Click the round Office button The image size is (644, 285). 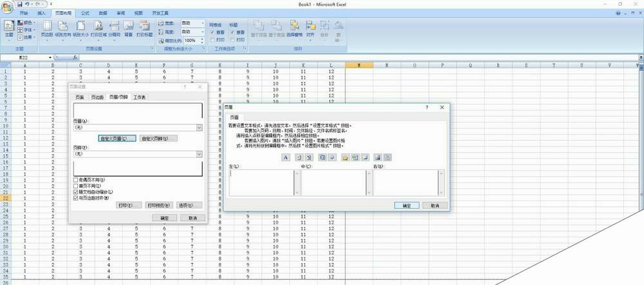pos(7,7)
